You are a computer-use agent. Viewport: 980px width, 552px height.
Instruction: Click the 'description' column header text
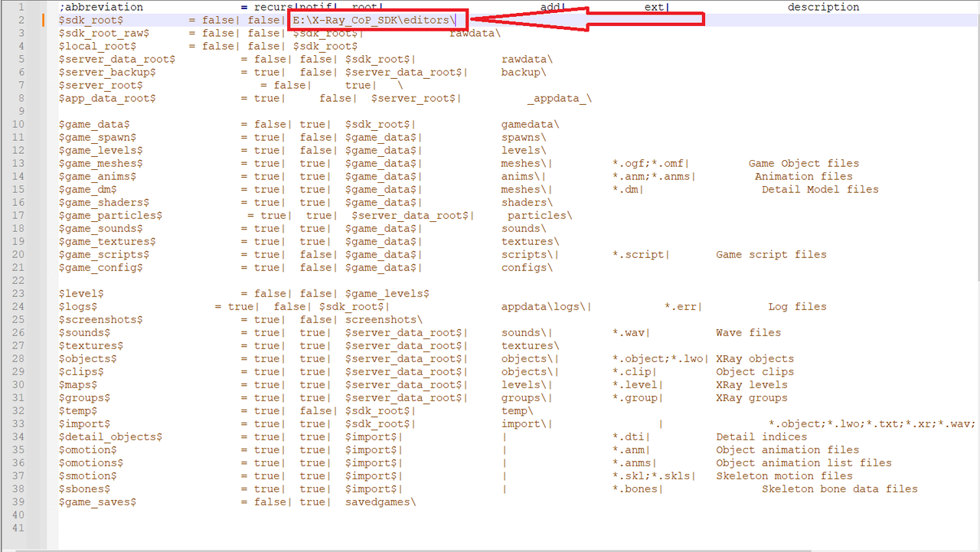824,7
